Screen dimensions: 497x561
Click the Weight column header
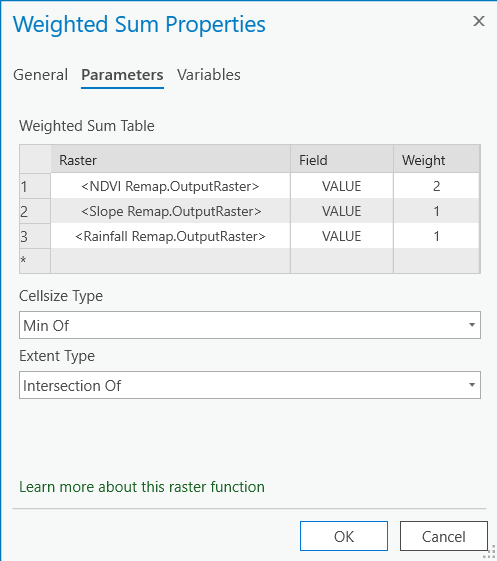tap(437, 160)
